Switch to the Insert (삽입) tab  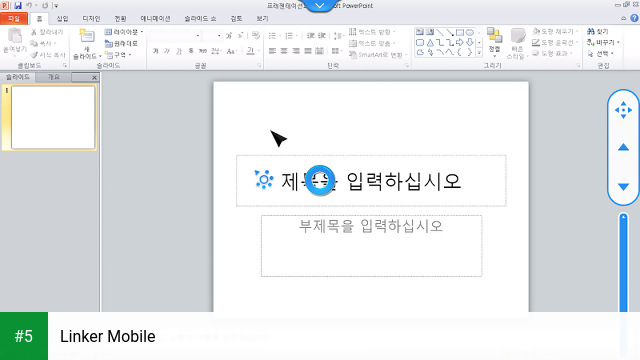pyautogui.click(x=62, y=19)
